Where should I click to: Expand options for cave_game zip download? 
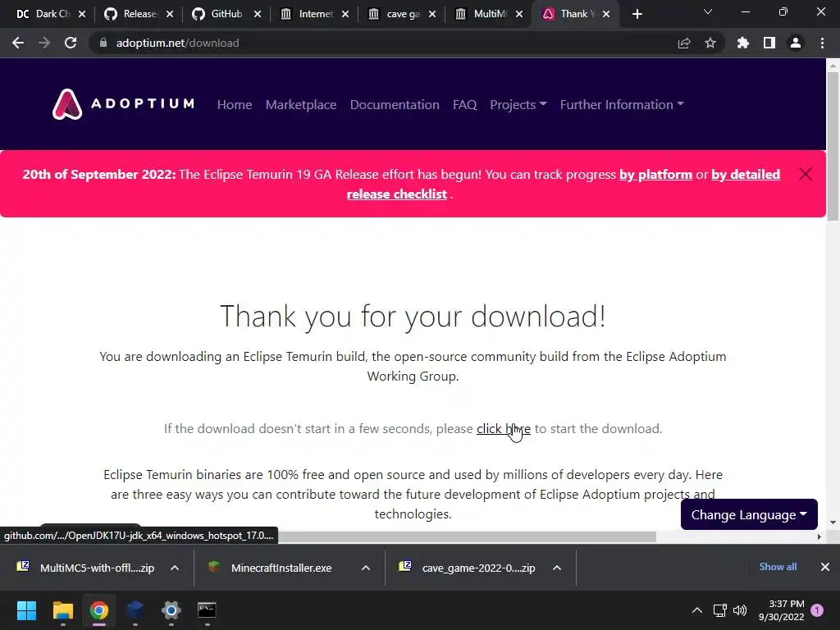pyautogui.click(x=557, y=568)
